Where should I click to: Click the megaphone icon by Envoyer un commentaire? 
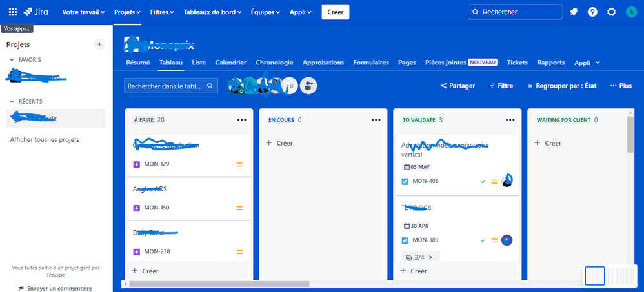pos(21,288)
